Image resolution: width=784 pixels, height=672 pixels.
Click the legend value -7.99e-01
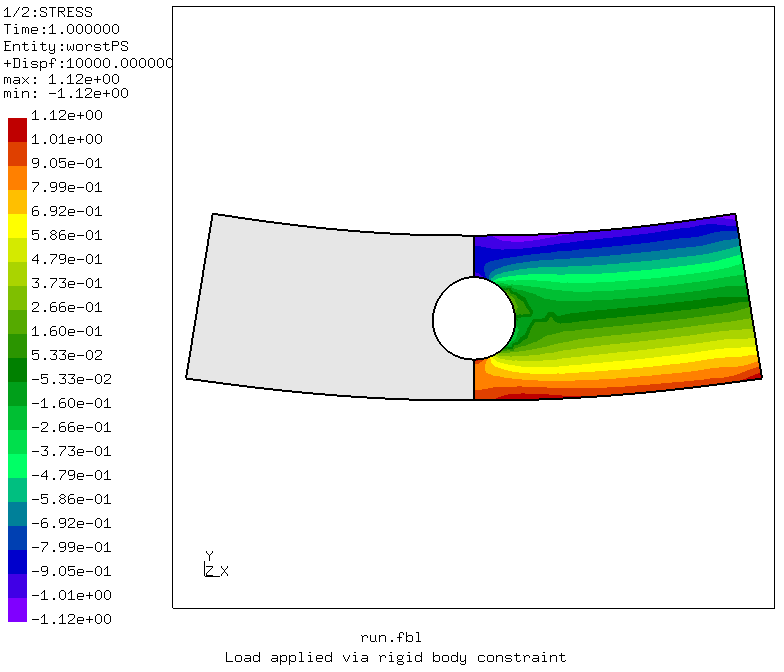coord(71,547)
